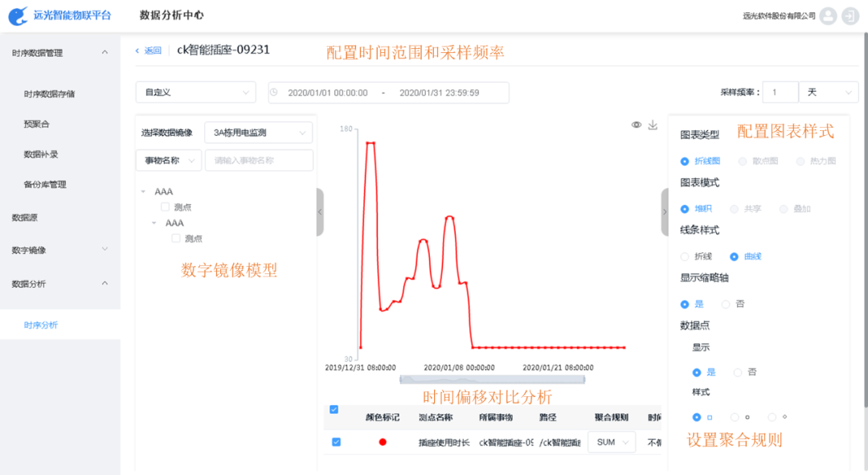
Task: Open the 自定义 time range dropdown
Action: click(195, 92)
